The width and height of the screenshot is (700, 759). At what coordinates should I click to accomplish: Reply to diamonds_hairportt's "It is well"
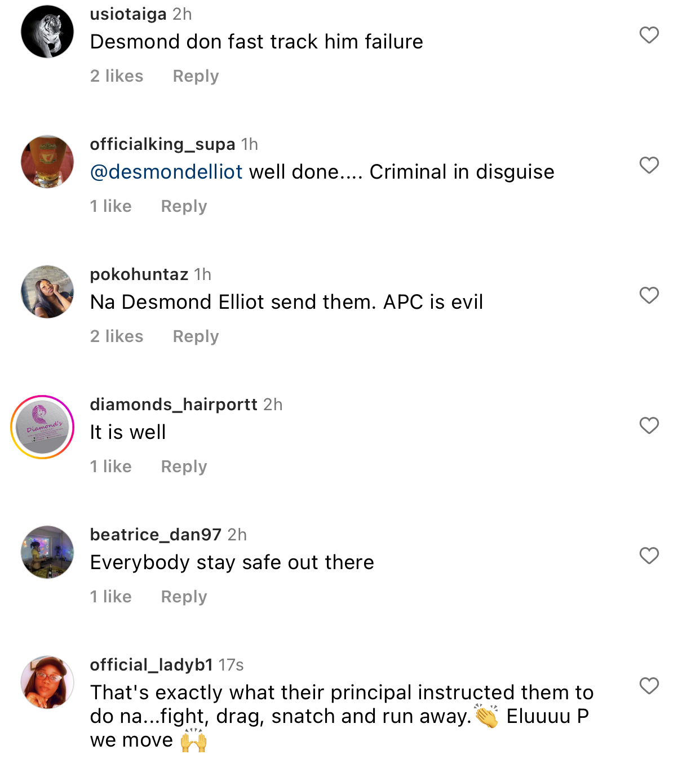184,467
